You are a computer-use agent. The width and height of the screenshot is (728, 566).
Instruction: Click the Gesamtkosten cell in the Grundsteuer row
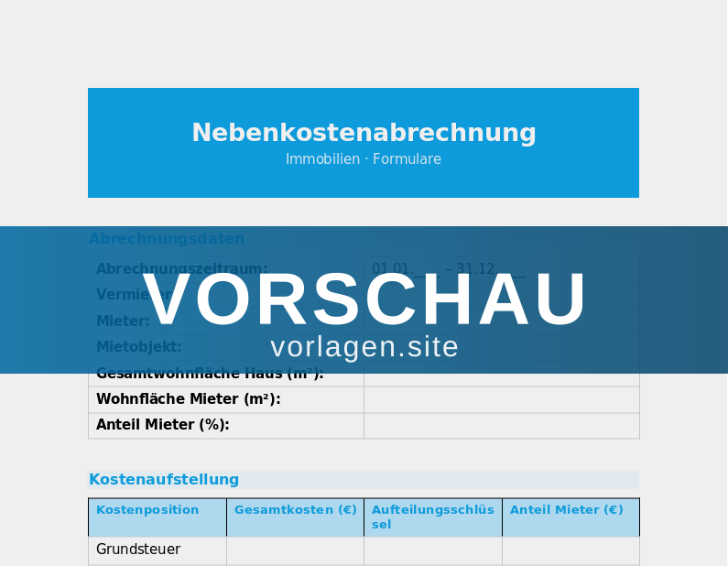[295, 550]
